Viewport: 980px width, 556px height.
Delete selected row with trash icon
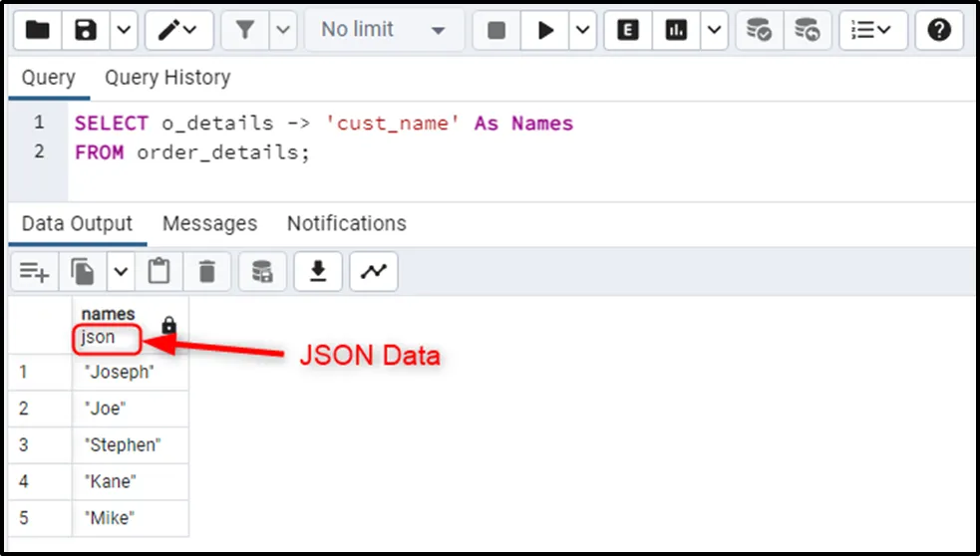(x=207, y=271)
